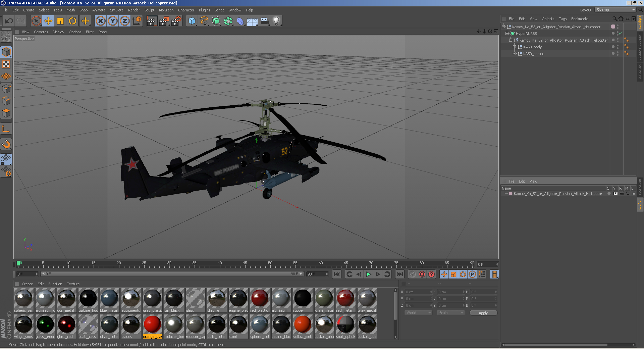Toggle Z axis lock icon

point(125,21)
